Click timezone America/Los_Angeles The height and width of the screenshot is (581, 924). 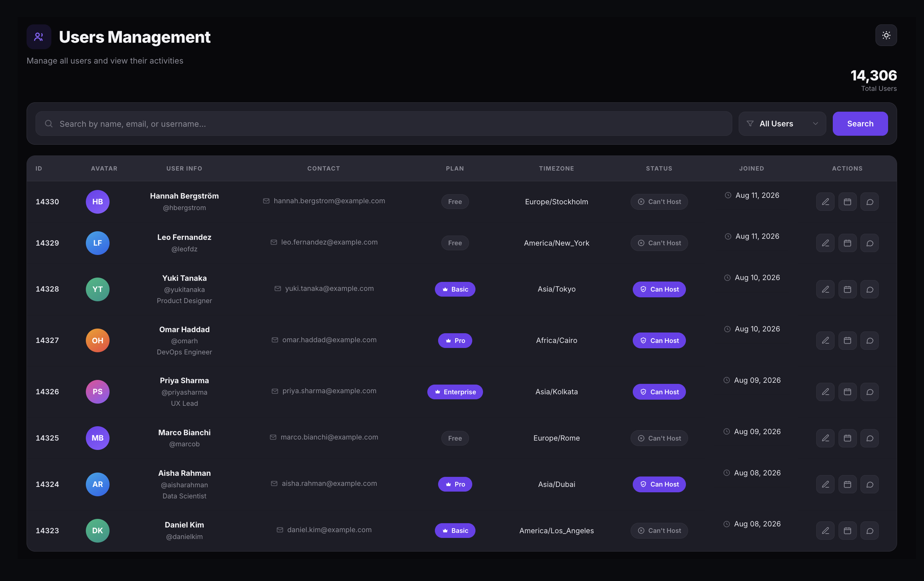pyautogui.click(x=556, y=531)
